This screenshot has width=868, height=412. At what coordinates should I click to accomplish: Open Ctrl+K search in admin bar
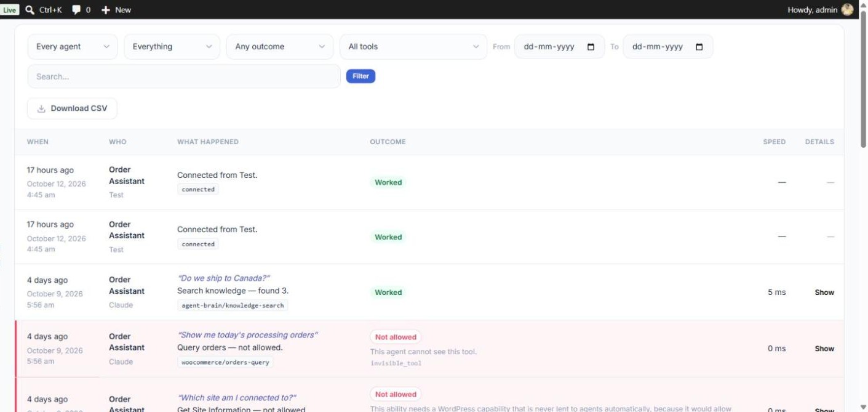tap(44, 10)
